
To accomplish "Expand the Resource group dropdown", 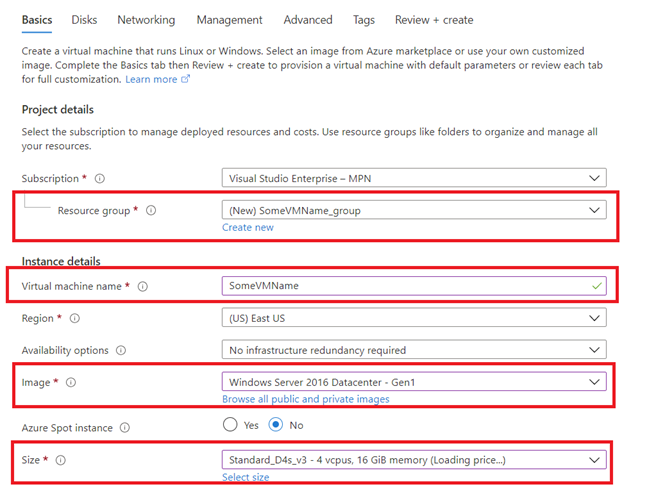I will [414, 210].
